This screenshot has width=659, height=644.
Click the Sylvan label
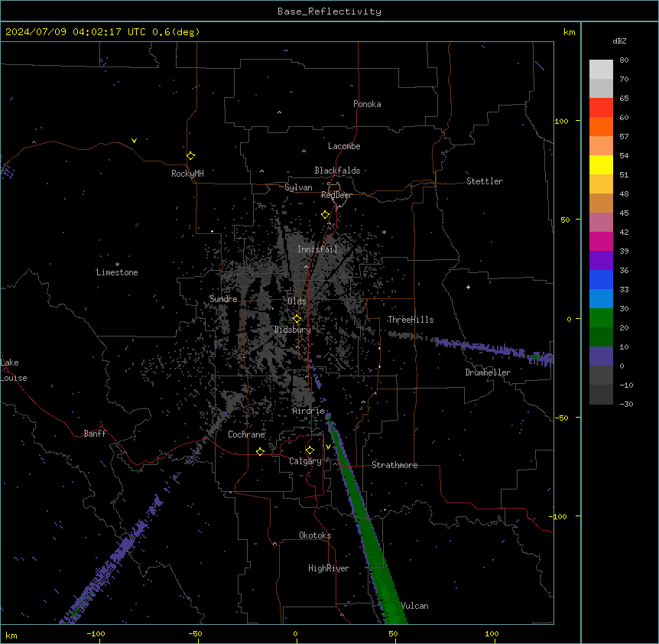(x=298, y=187)
